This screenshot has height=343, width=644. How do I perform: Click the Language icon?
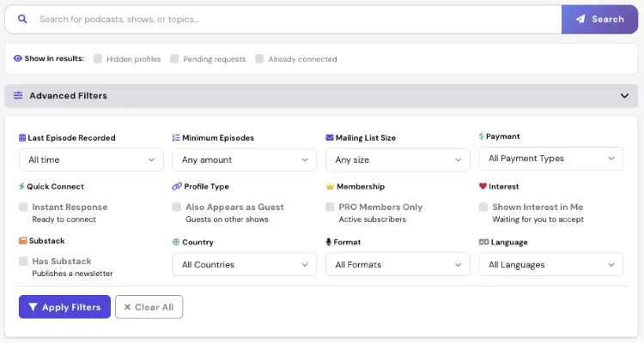tap(483, 242)
